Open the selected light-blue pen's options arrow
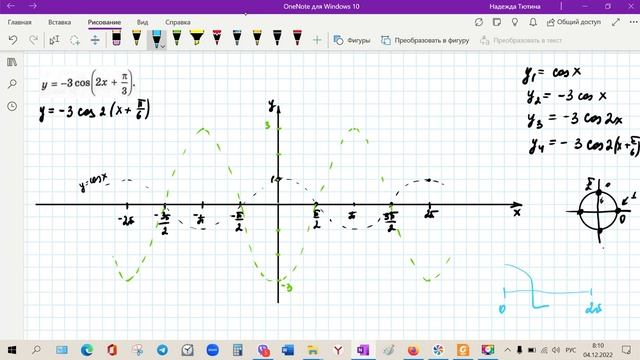Screen dimensions: 640x360 tap(163, 47)
